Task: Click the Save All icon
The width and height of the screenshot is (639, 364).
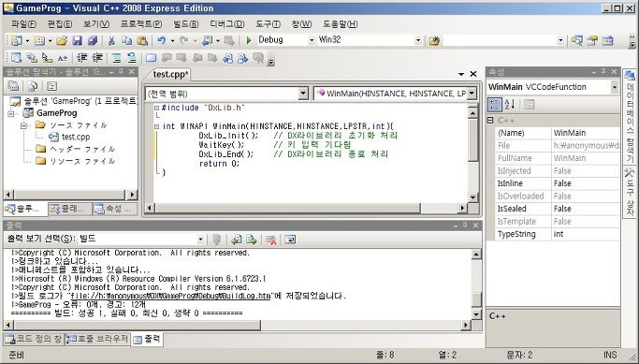Action: (93, 40)
